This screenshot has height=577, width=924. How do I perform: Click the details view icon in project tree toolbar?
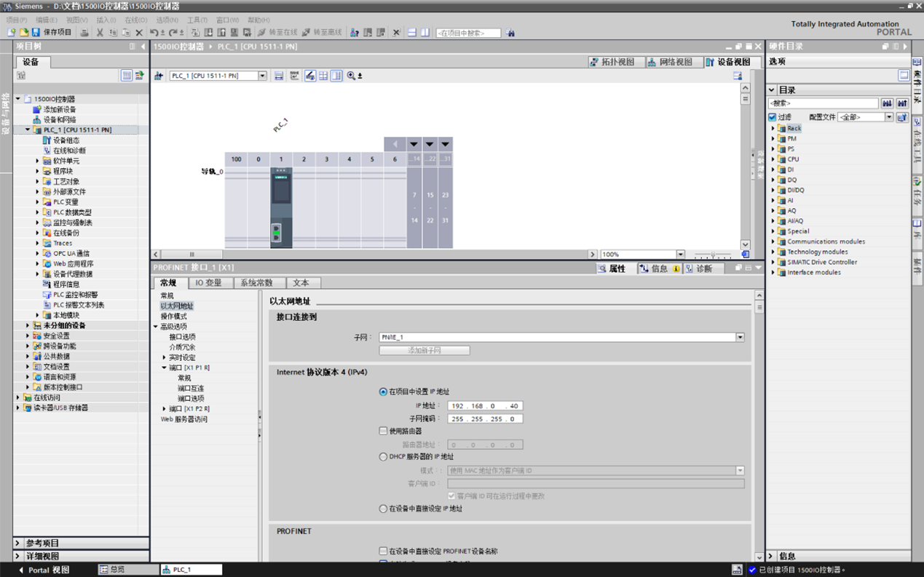127,76
